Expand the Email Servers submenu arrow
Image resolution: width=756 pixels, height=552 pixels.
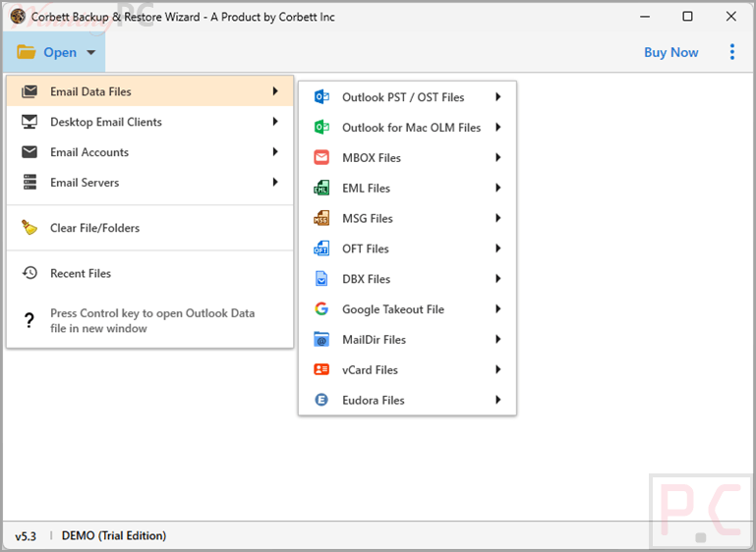(x=275, y=182)
